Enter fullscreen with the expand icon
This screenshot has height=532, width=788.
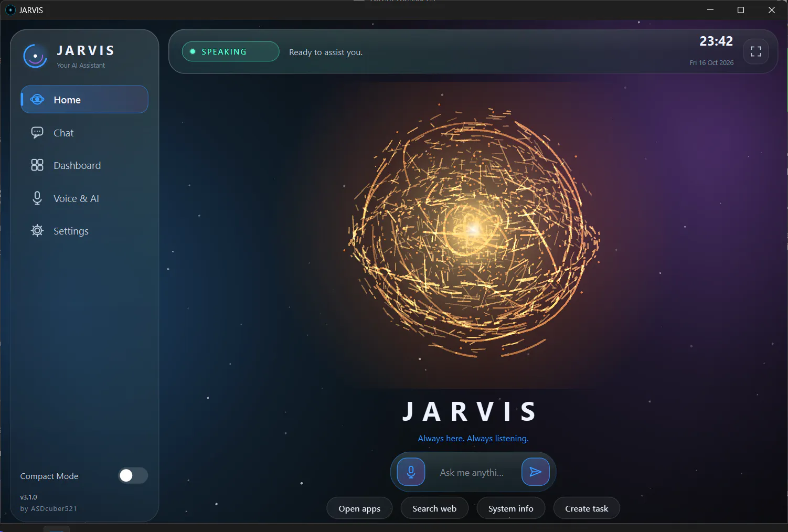[x=756, y=51]
